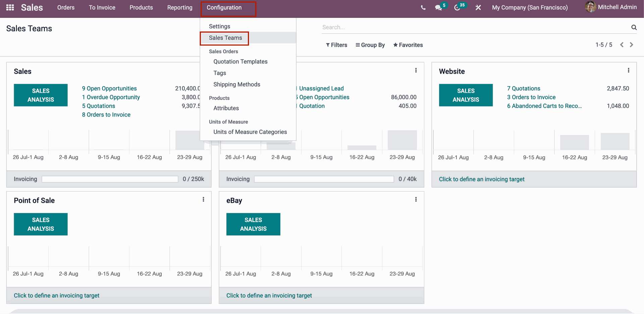Open the Website team card options menu
Screen dimensions: 644x314
(629, 70)
